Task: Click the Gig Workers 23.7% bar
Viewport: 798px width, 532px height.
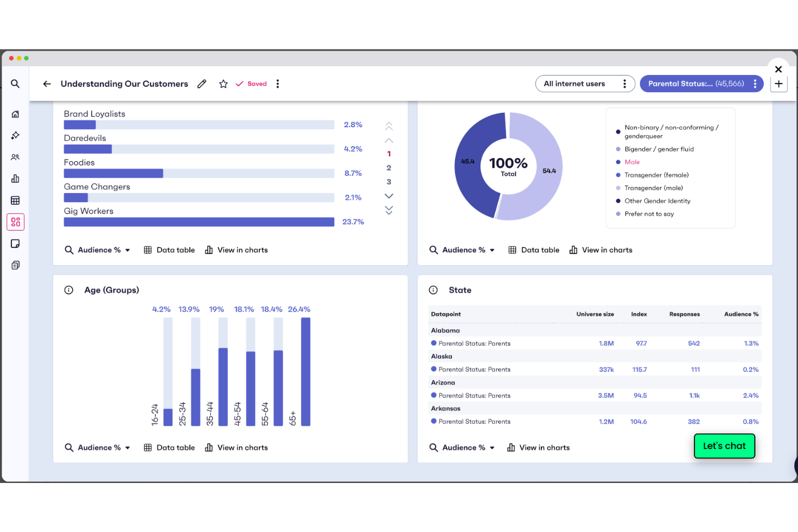Action: click(x=199, y=222)
